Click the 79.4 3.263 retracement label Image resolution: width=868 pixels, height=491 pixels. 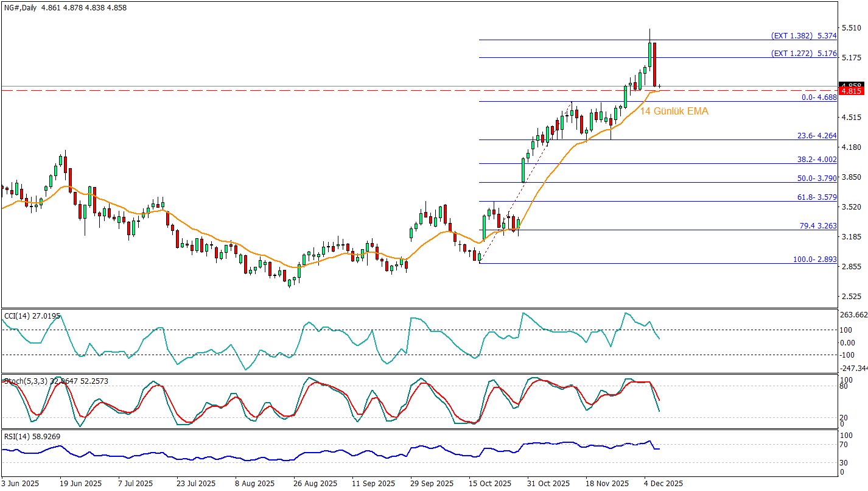(817, 225)
